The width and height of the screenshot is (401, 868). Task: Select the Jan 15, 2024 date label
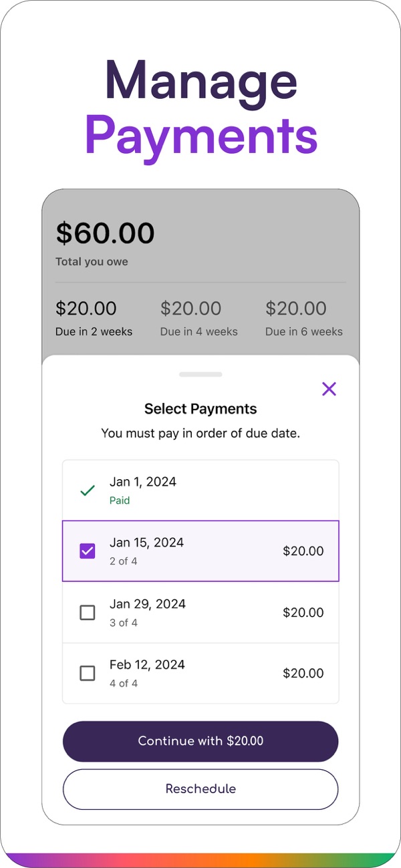(x=146, y=543)
